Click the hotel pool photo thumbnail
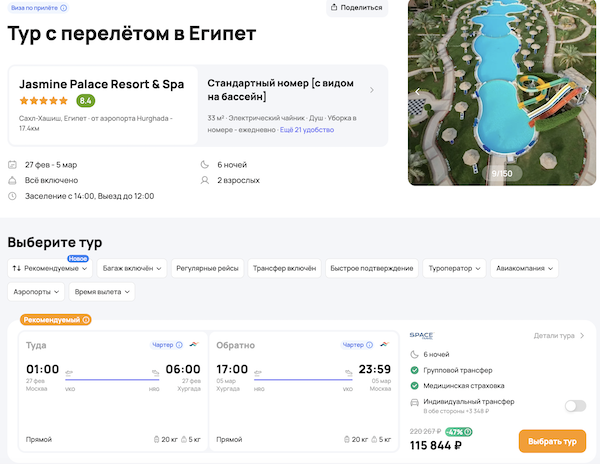The width and height of the screenshot is (600, 464). [503, 92]
